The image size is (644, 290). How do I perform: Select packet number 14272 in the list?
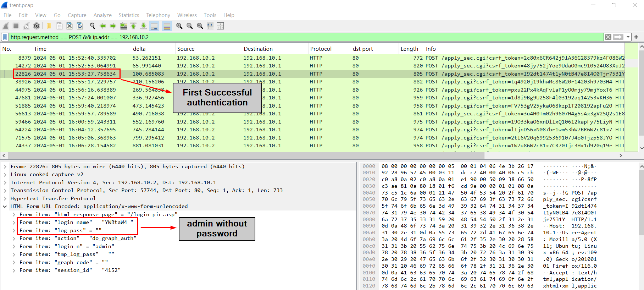(x=312, y=66)
